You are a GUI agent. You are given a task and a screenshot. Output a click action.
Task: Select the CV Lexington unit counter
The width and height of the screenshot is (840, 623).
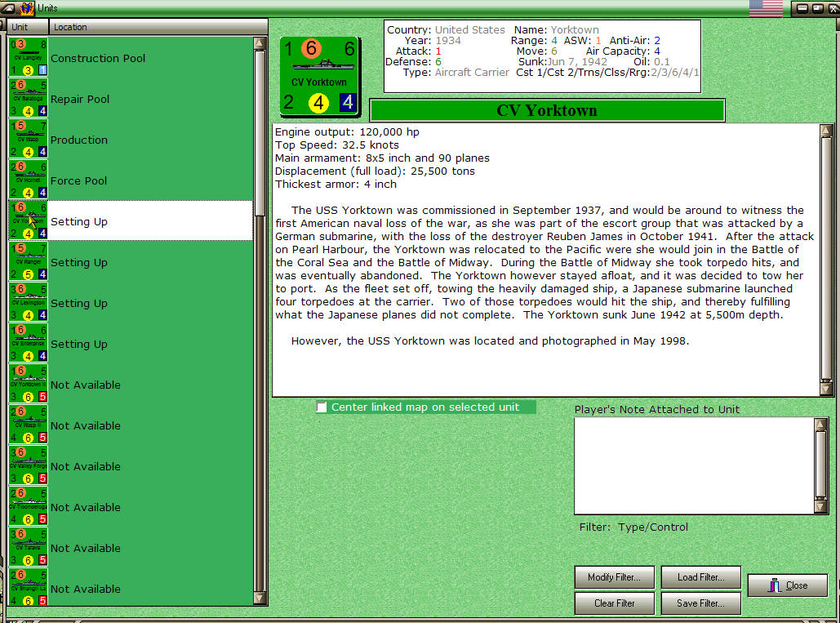pyautogui.click(x=28, y=302)
